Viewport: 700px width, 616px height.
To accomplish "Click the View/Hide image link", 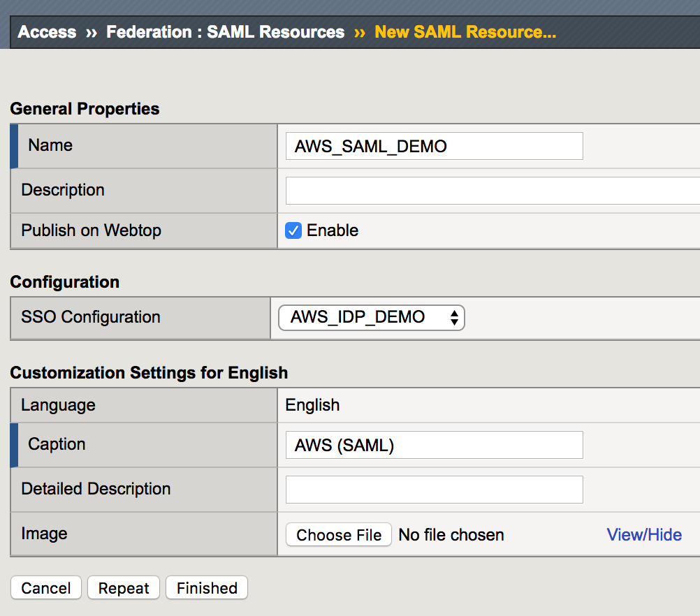I will (644, 535).
